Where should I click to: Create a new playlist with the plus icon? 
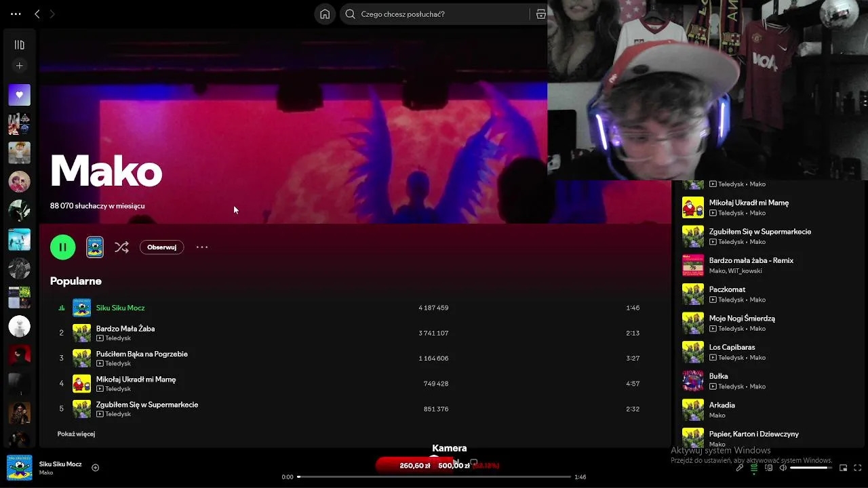[19, 66]
